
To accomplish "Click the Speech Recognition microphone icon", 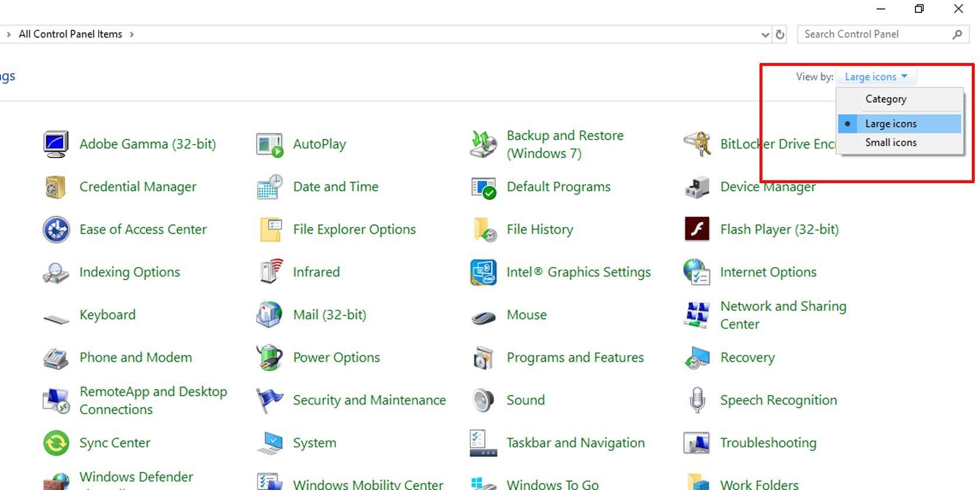I will point(696,400).
